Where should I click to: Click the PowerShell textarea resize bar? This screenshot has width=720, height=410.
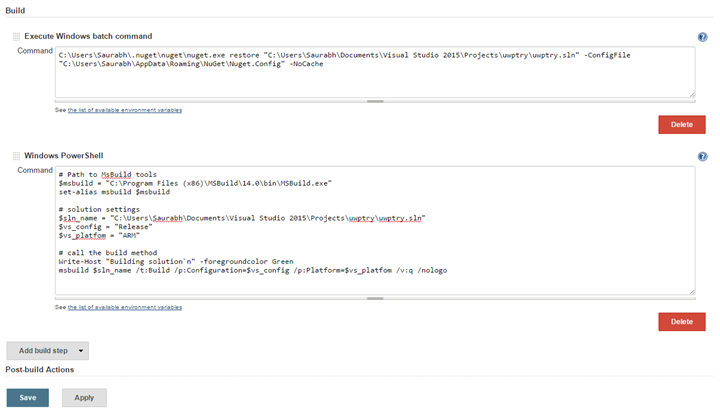pyautogui.click(x=375, y=297)
